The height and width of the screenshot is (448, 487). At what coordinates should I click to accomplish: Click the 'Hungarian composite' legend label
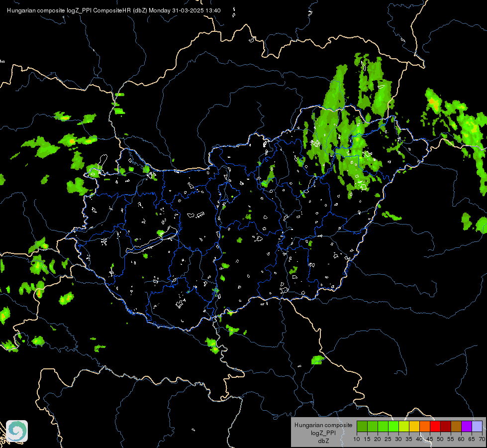pos(323,425)
